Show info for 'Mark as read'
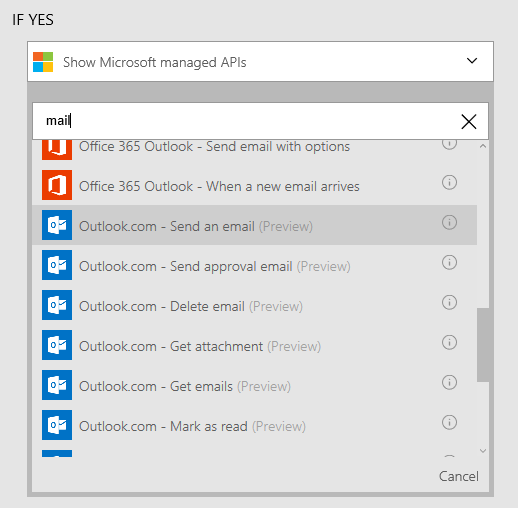This screenshot has width=518, height=508. click(449, 423)
